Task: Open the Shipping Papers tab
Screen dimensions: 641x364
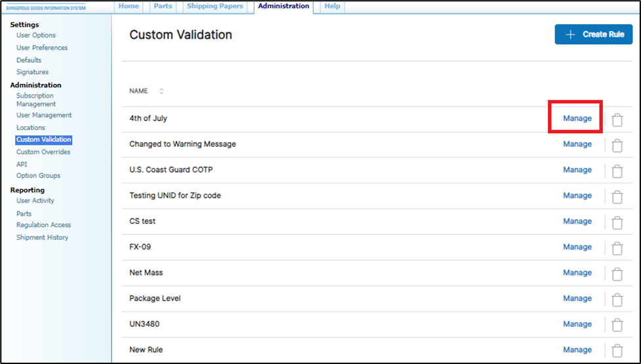Action: [x=215, y=7]
